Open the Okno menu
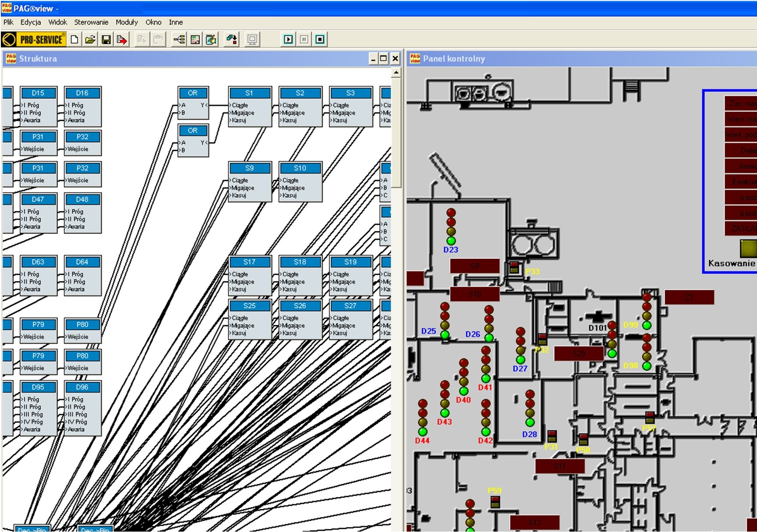The image size is (757, 532). click(x=153, y=22)
